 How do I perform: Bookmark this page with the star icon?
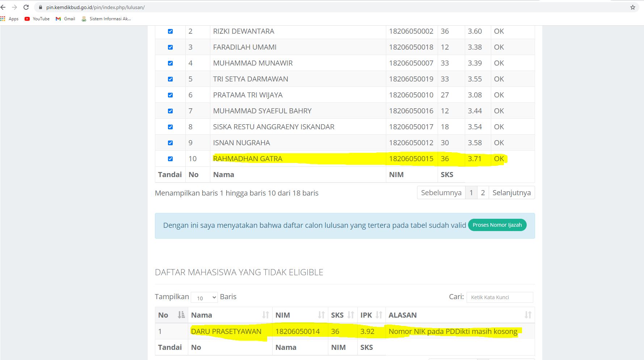(x=632, y=7)
